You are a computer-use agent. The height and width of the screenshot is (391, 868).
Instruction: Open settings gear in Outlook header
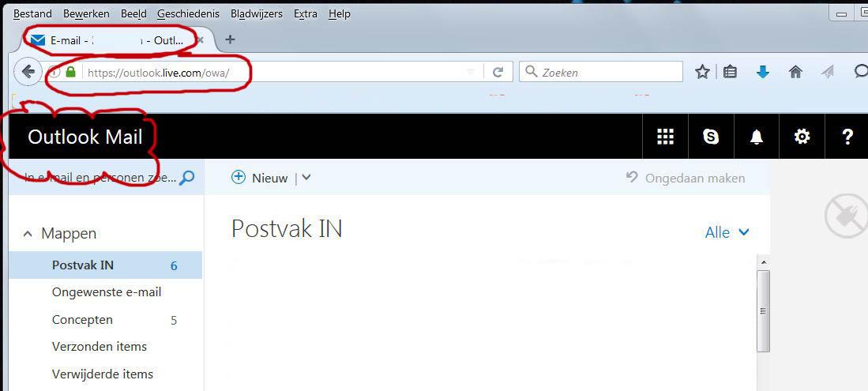point(802,136)
